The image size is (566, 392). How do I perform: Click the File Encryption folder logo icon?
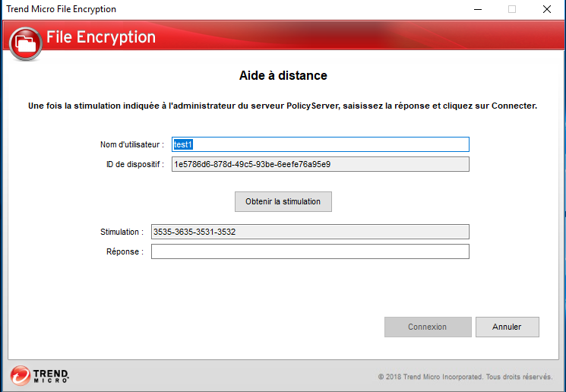(27, 43)
